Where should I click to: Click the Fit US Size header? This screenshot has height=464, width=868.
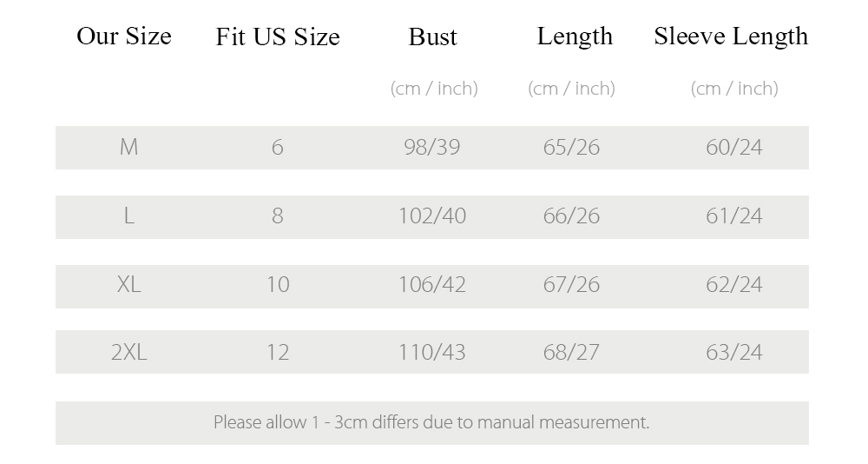click(x=278, y=37)
